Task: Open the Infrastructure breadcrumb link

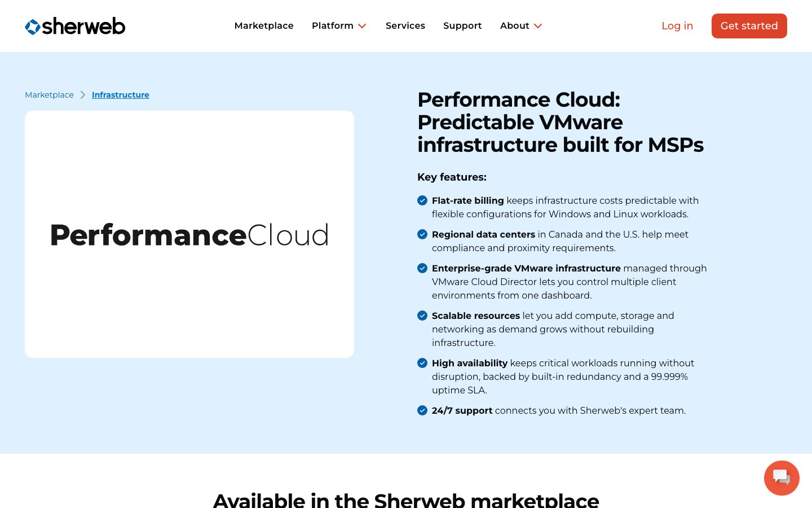Action: pos(121,95)
